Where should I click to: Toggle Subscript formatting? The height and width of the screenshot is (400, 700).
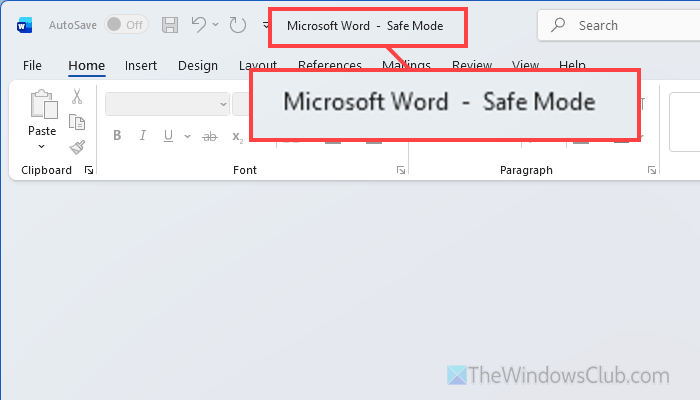[x=238, y=137]
